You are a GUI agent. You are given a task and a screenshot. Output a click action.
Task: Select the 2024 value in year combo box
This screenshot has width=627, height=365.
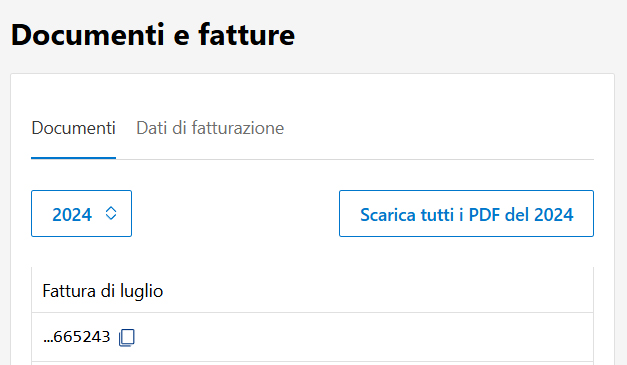[72, 215]
